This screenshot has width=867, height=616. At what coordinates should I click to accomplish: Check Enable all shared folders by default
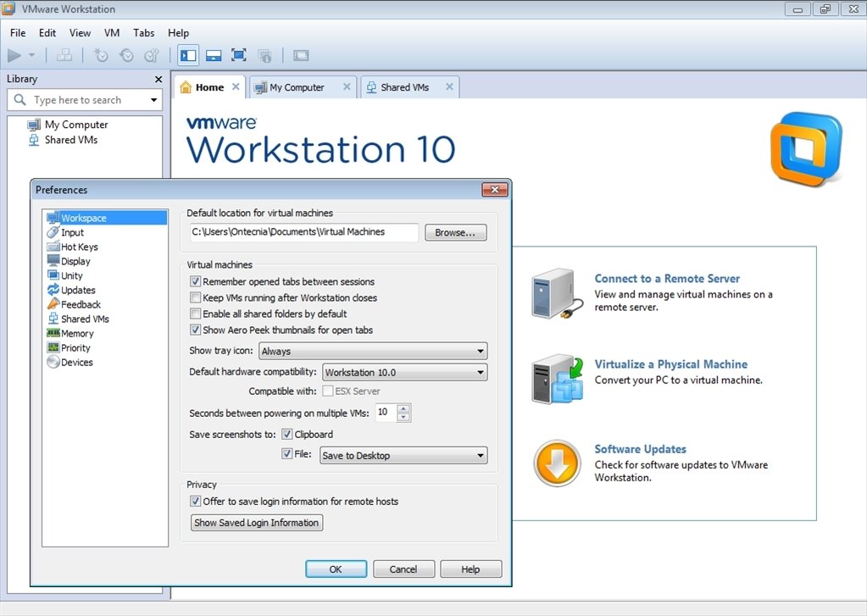(x=195, y=314)
